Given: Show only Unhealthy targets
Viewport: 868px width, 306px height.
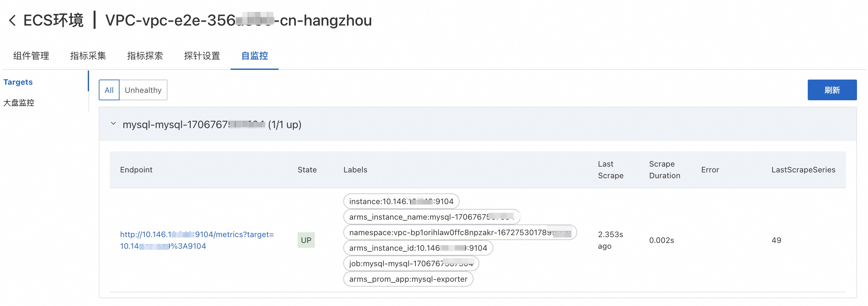Looking at the screenshot, I should point(143,90).
